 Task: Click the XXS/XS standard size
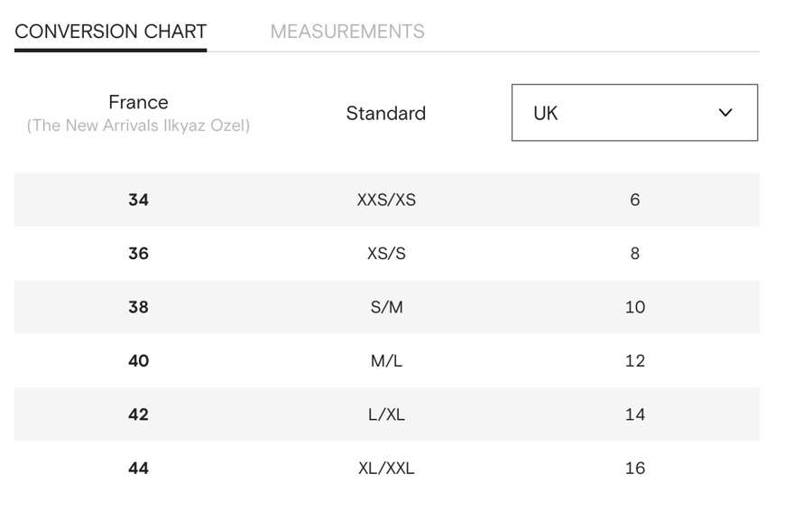click(x=386, y=200)
